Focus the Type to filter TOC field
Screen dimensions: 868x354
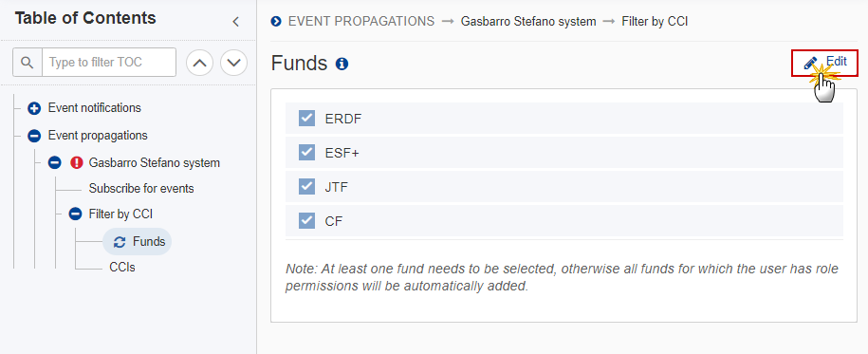tap(109, 62)
